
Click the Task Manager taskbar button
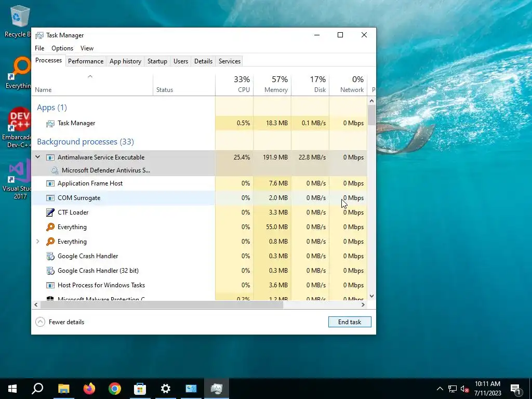coord(217,389)
